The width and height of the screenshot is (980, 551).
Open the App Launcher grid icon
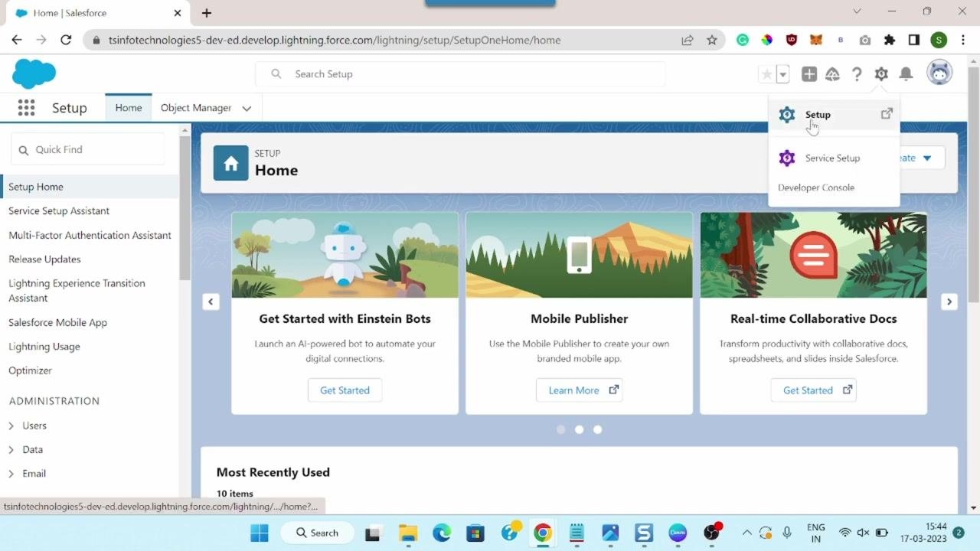[26, 108]
